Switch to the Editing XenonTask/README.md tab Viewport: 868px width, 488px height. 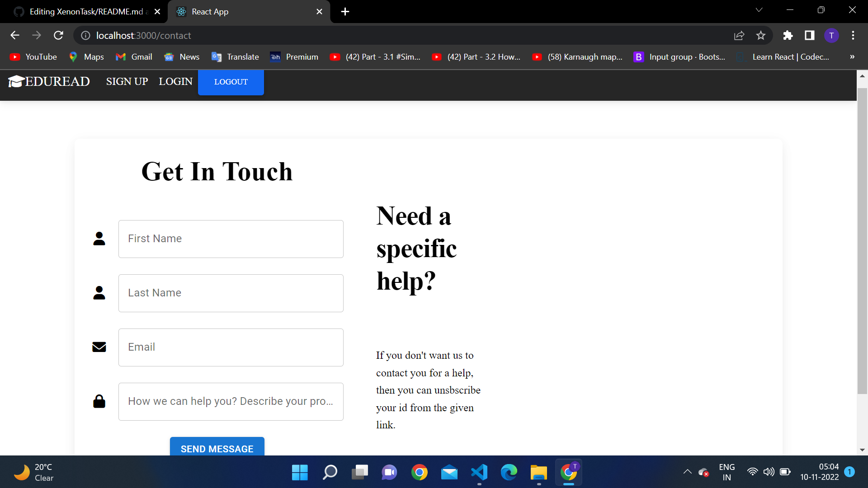tap(86, 12)
